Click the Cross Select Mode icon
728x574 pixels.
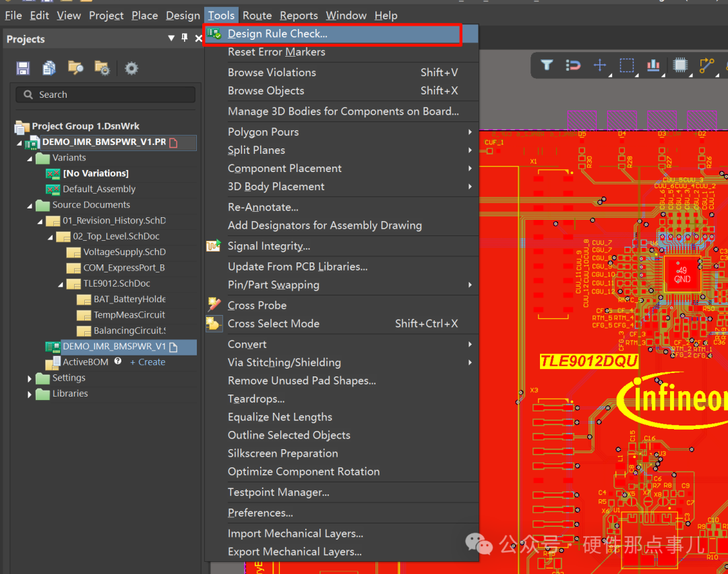[x=214, y=323]
